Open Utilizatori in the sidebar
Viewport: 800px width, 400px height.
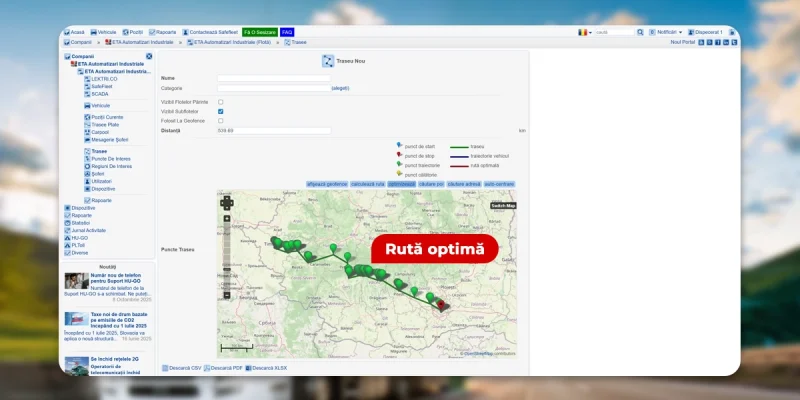[98, 181]
